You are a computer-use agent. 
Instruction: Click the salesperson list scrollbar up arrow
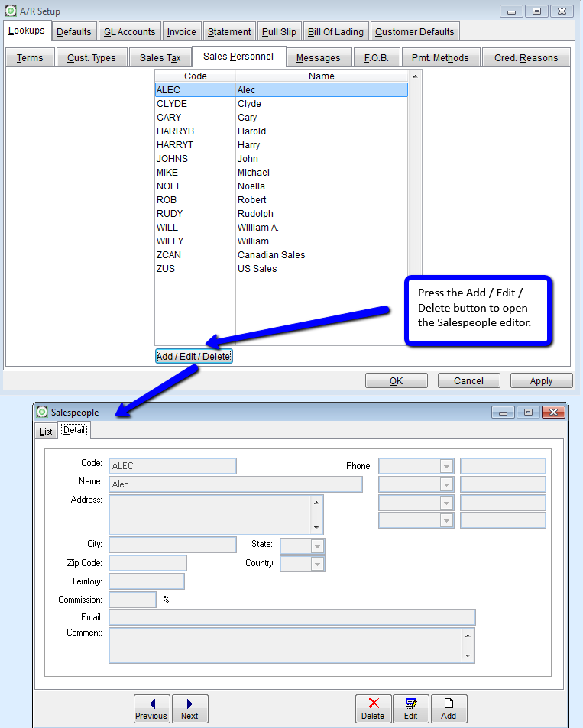(x=414, y=76)
